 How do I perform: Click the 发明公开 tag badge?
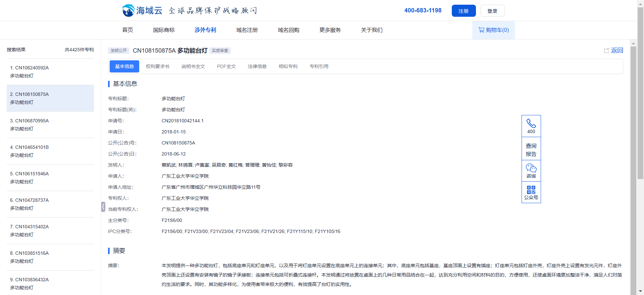(x=119, y=51)
